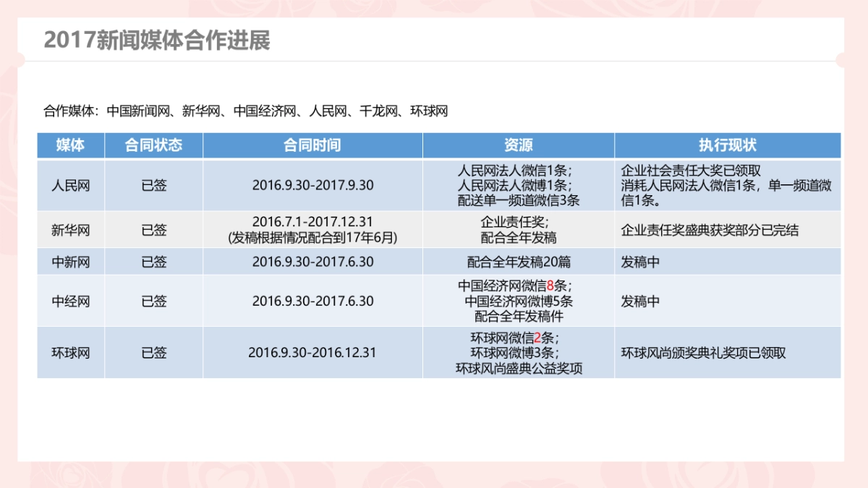
Task: Click 已签 in the 人民网 row
Action: click(x=154, y=185)
